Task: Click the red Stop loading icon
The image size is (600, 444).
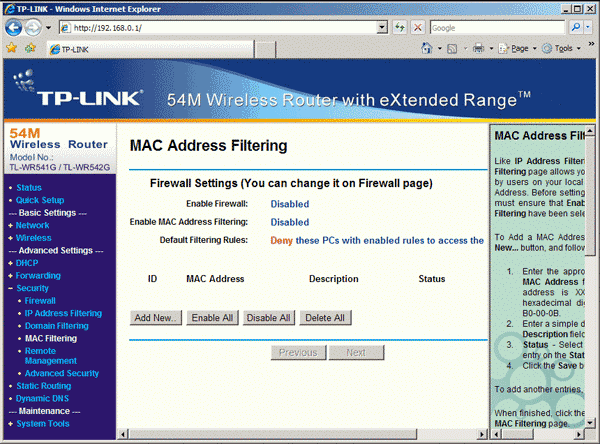Action: click(418, 28)
